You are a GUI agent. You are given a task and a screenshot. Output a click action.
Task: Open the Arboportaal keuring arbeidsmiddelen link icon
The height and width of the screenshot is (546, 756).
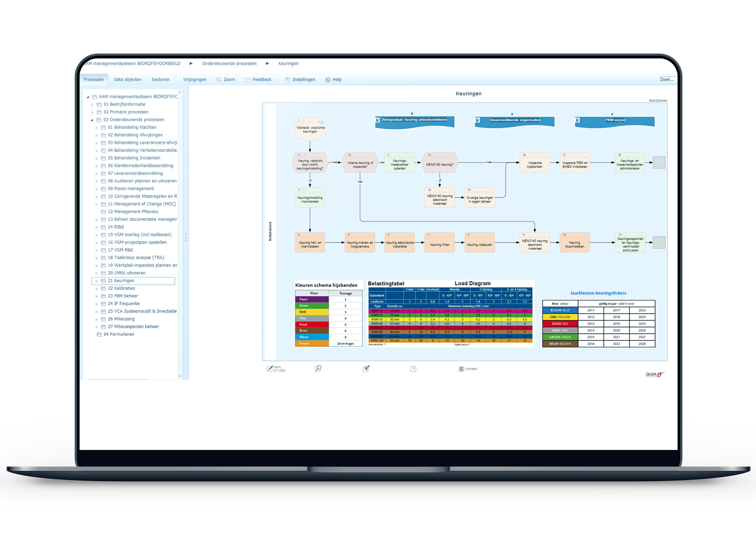click(378, 120)
